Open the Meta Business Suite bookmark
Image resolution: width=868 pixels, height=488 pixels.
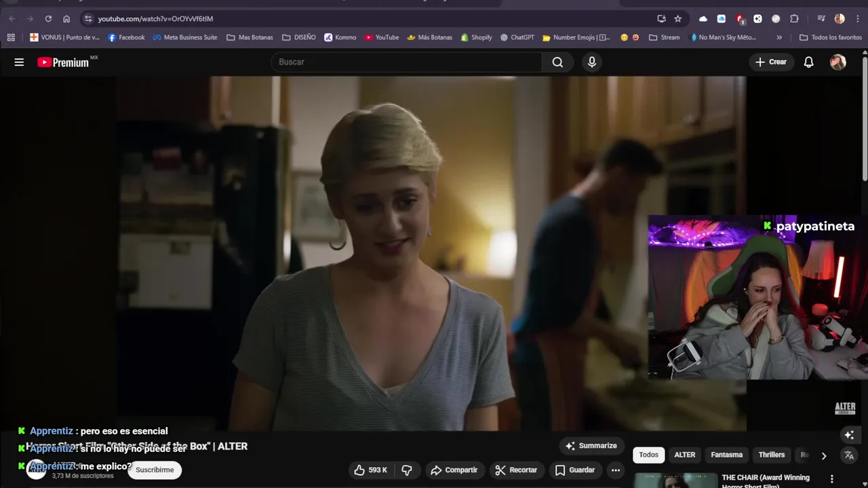click(185, 37)
